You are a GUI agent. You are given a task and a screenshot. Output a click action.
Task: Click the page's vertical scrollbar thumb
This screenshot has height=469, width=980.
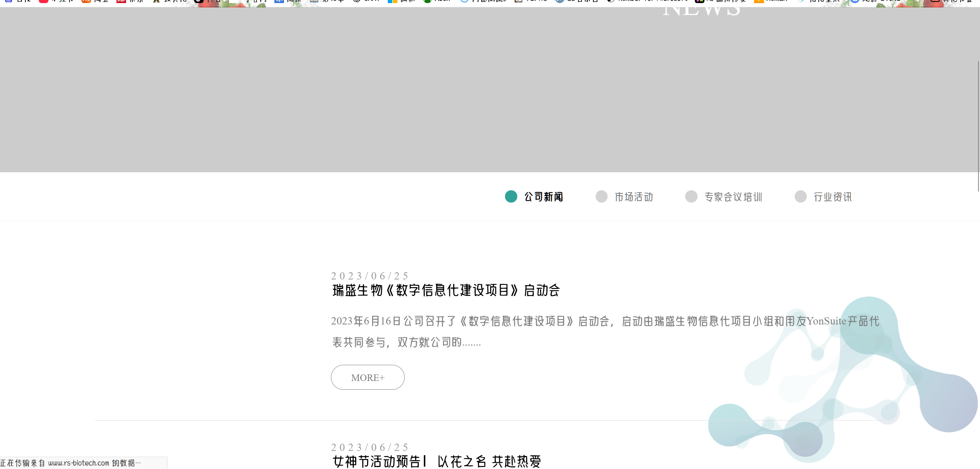pyautogui.click(x=978, y=125)
